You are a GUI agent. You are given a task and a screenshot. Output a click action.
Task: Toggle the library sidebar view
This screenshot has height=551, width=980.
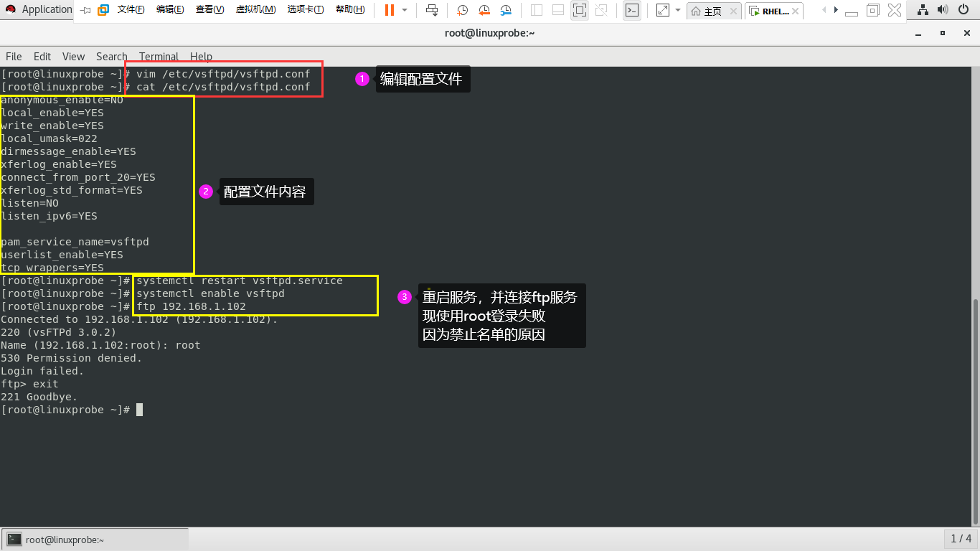[x=537, y=10]
